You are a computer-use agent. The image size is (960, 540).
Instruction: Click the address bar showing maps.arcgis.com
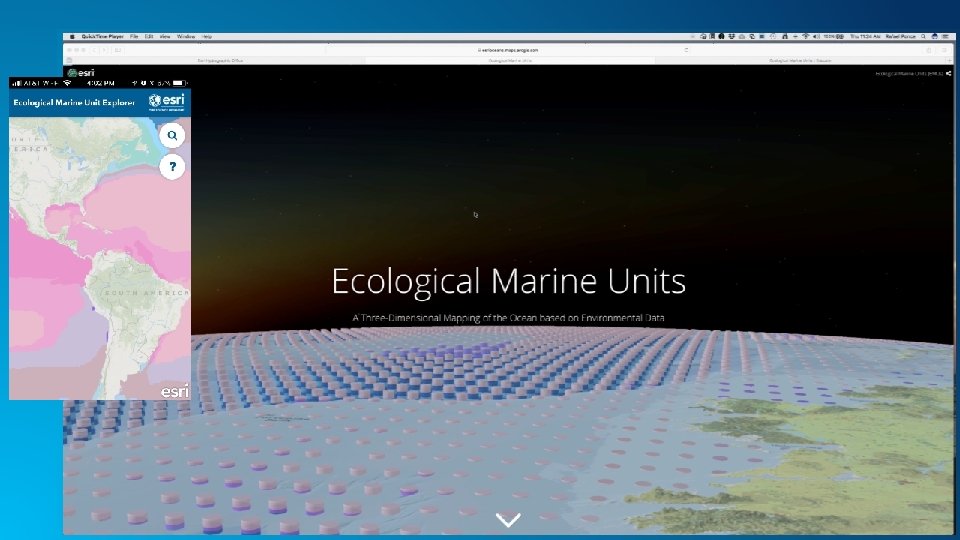pos(508,50)
